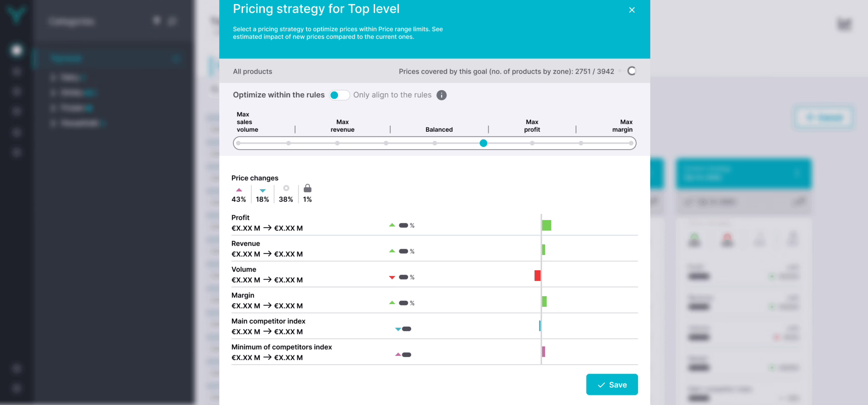
Task: Set slider to leftmost Max sales volume stop
Action: coord(239,143)
